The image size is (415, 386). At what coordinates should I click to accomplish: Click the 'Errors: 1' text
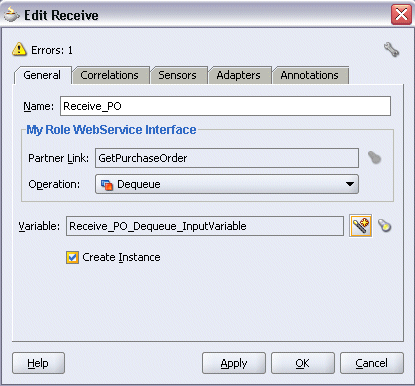[52, 50]
